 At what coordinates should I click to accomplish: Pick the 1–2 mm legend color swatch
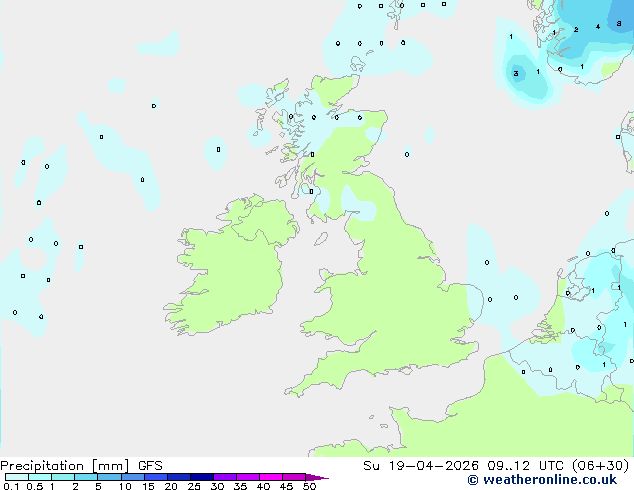(x=63, y=477)
